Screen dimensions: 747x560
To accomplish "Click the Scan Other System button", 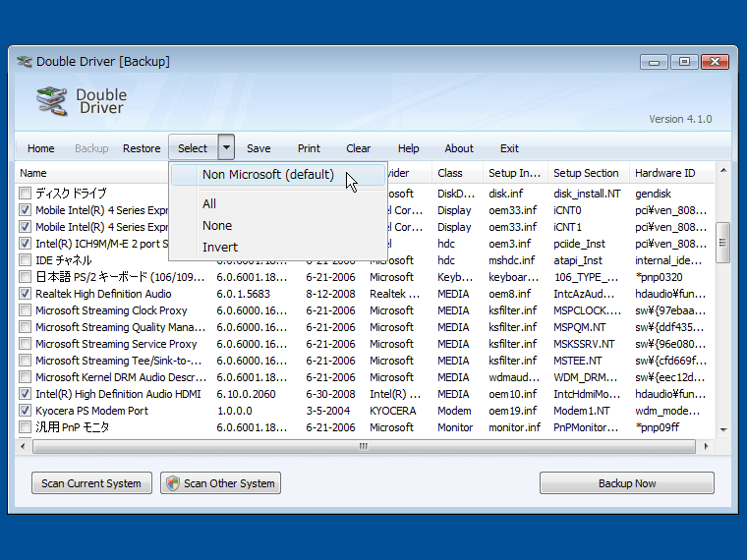I will (220, 483).
